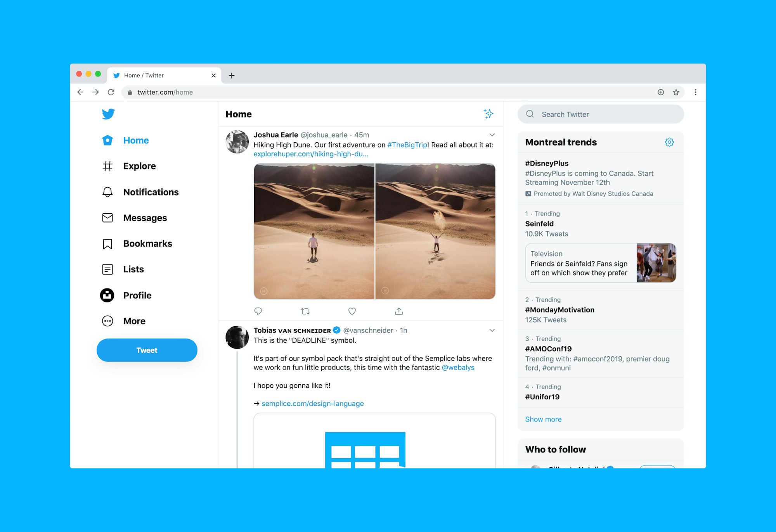
Task: Toggle like heart on Joshua's tweet
Action: (x=352, y=311)
